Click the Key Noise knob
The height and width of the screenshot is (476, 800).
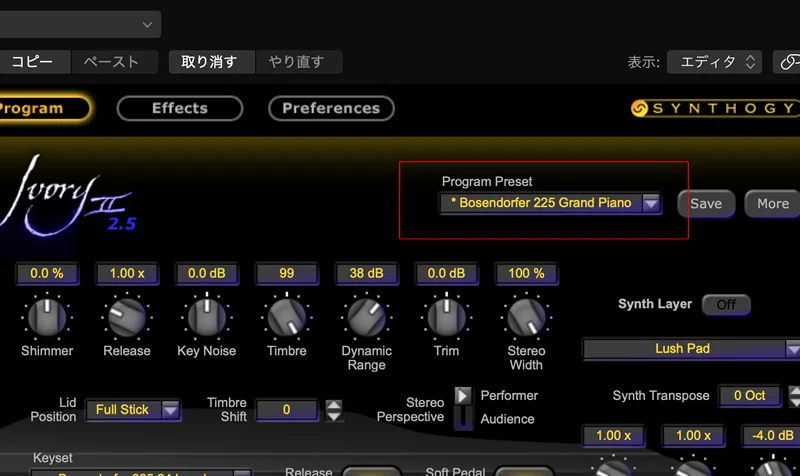pos(207,317)
